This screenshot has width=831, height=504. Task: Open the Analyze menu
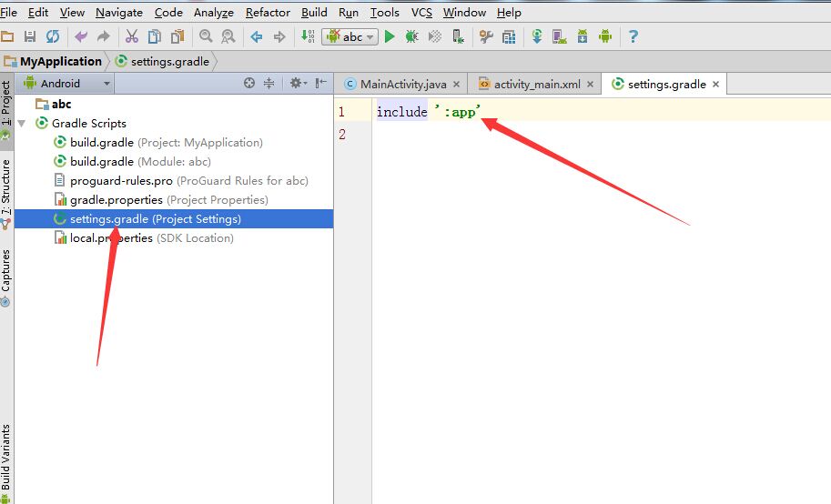[x=214, y=12]
